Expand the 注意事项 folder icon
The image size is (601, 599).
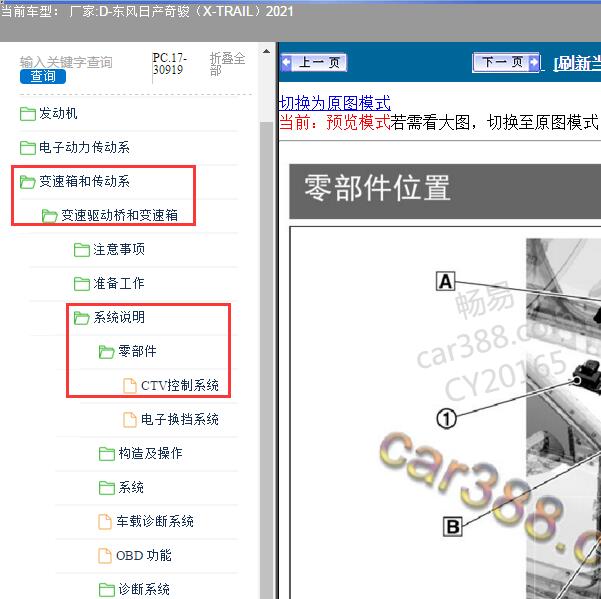tap(82, 250)
